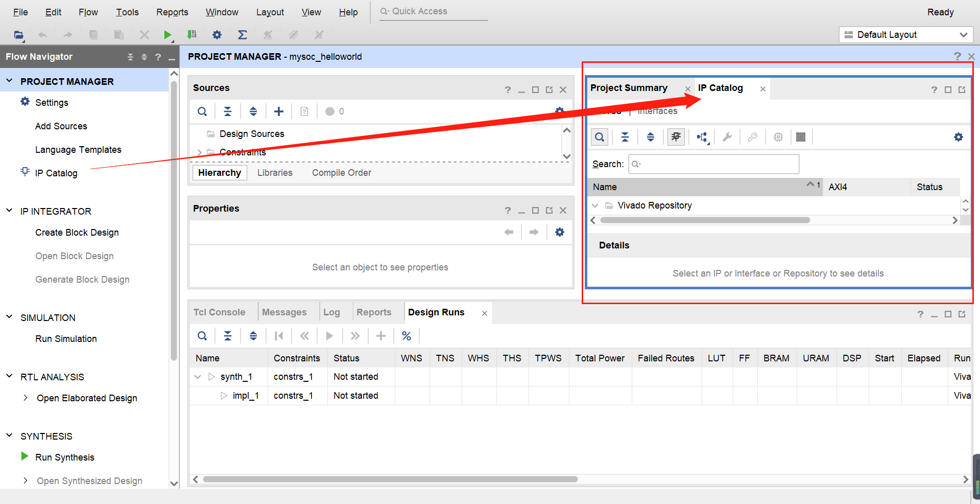Click Add Sources in Flow Navigator
This screenshot has height=504, width=980.
click(x=61, y=126)
